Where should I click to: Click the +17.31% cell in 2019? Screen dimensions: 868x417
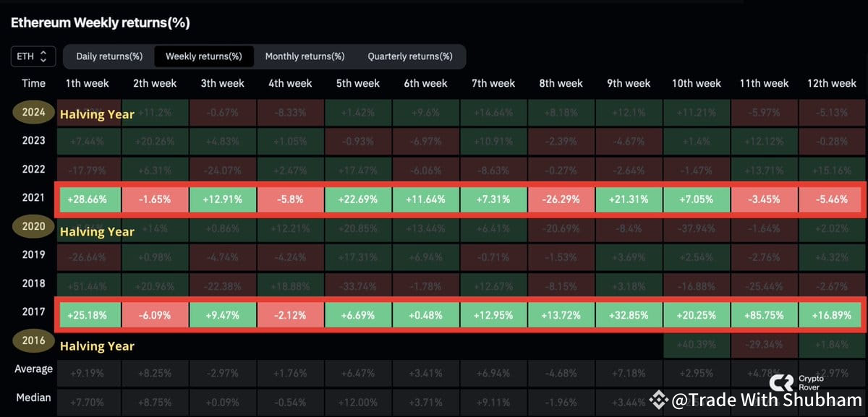[x=358, y=257]
